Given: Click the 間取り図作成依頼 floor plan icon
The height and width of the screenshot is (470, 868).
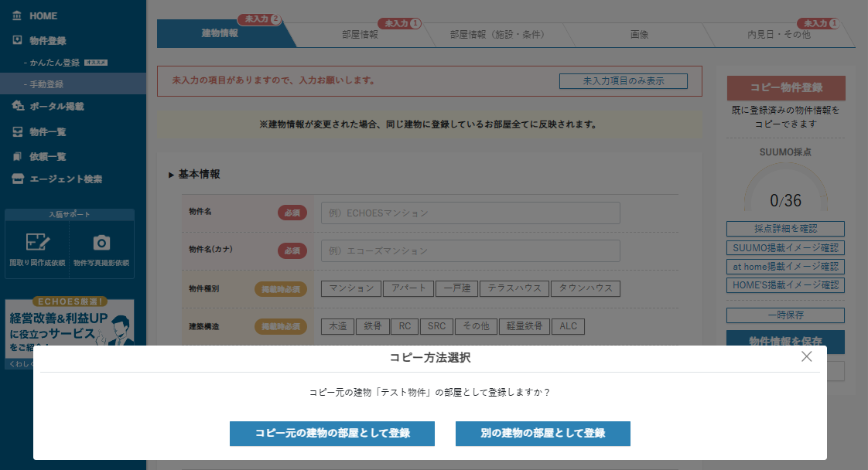Looking at the screenshot, I should click(37, 243).
